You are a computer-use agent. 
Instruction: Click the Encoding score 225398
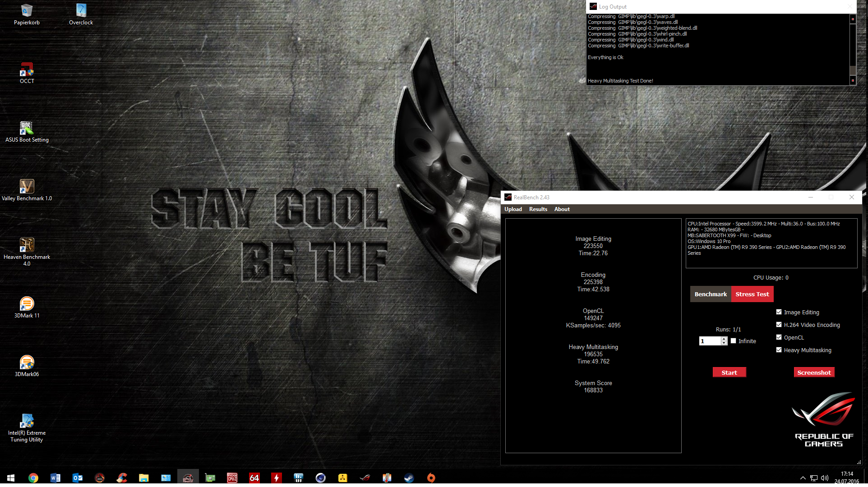(593, 282)
